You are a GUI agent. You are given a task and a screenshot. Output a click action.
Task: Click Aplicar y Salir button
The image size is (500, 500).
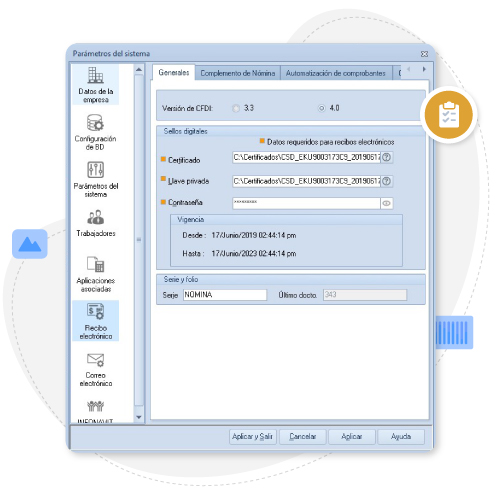coord(252,437)
